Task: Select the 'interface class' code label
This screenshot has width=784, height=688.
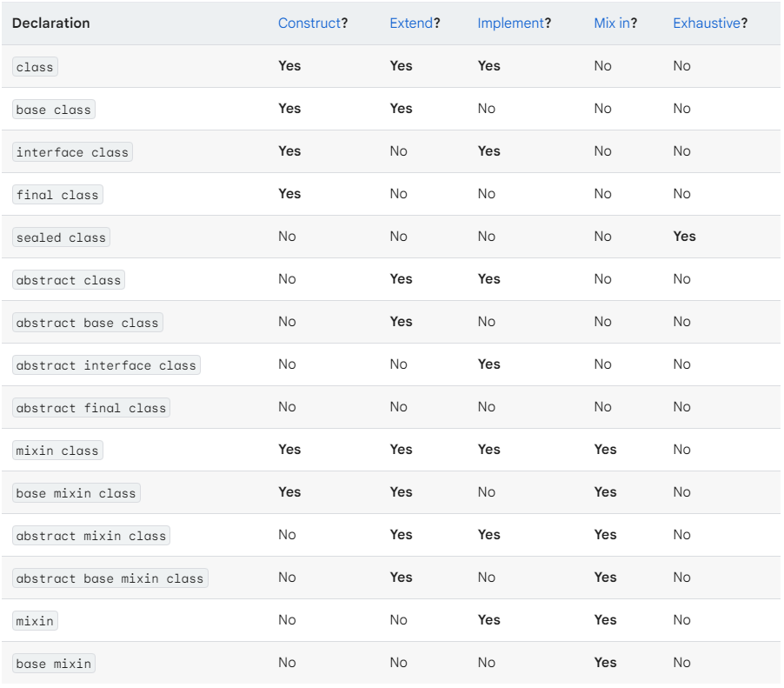Action: pyautogui.click(x=72, y=152)
